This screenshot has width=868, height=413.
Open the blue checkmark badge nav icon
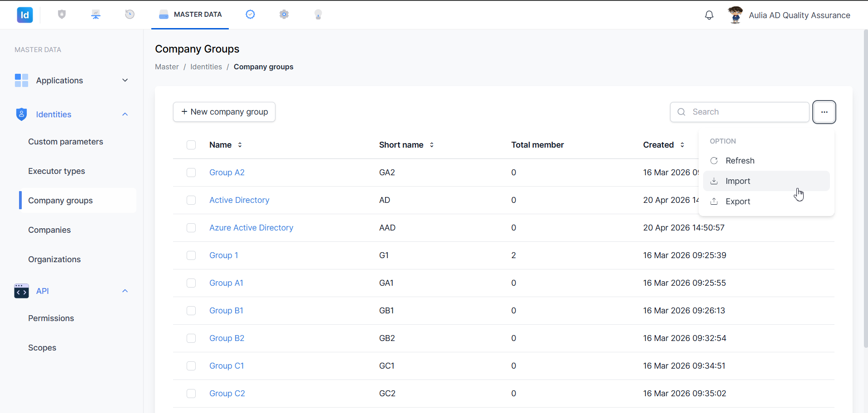(x=250, y=14)
